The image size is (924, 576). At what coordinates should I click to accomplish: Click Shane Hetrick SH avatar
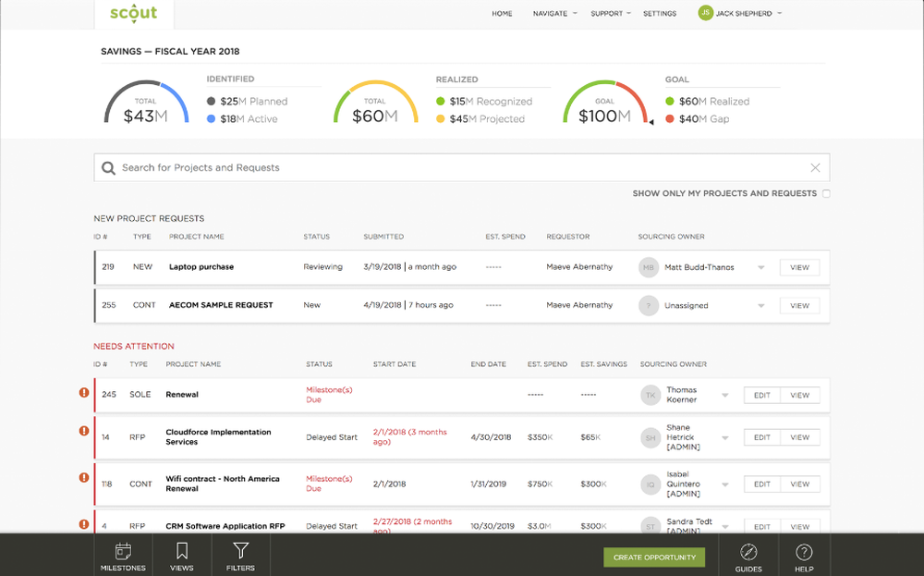point(650,437)
